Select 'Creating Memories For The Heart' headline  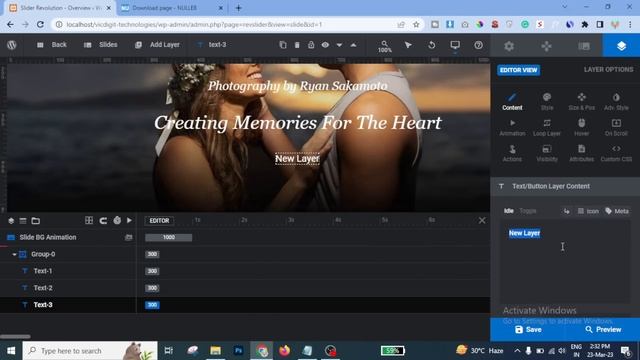(x=298, y=123)
